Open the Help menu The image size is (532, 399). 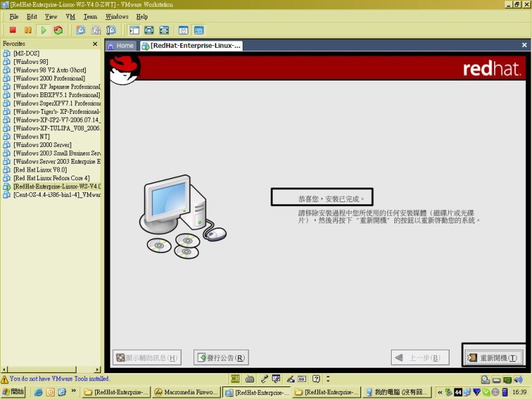click(x=142, y=17)
